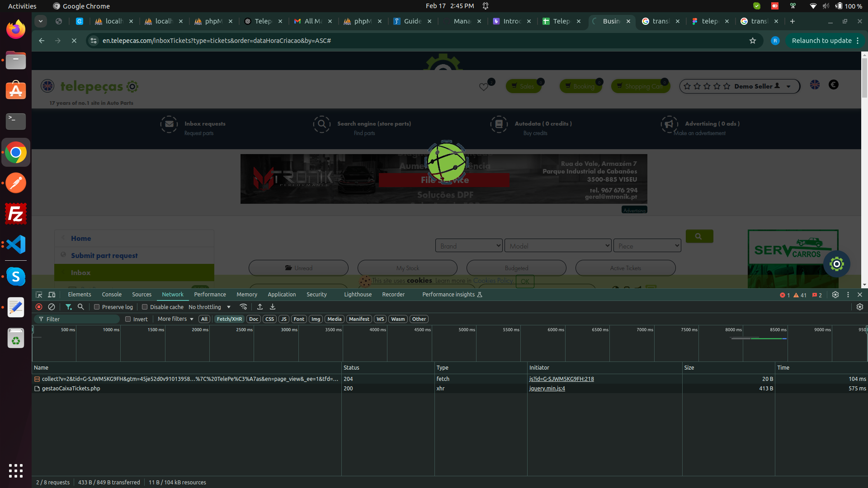Open the Brand select dropdown
The image size is (868, 488).
468,246
